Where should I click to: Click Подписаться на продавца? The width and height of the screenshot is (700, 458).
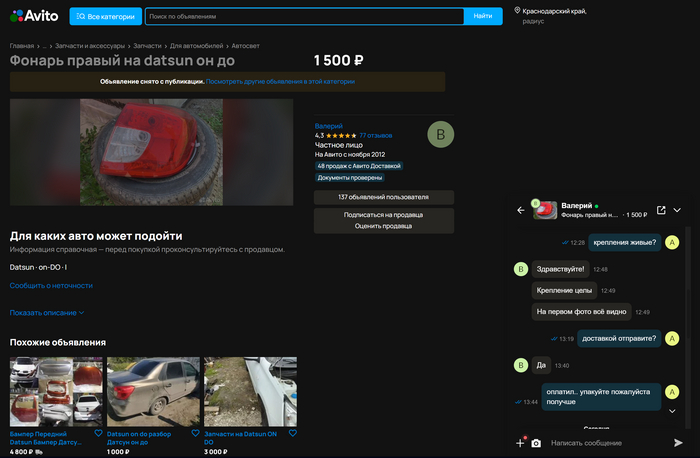click(x=383, y=215)
